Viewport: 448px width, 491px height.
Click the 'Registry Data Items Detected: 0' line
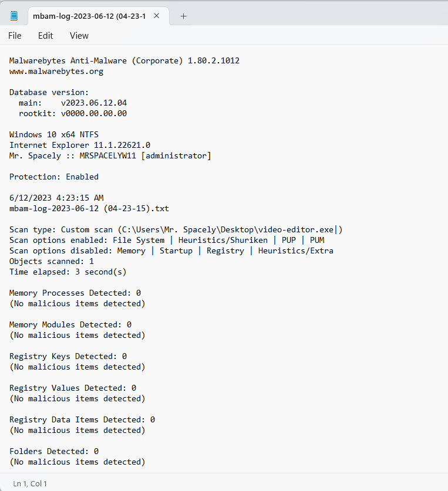coord(82,419)
